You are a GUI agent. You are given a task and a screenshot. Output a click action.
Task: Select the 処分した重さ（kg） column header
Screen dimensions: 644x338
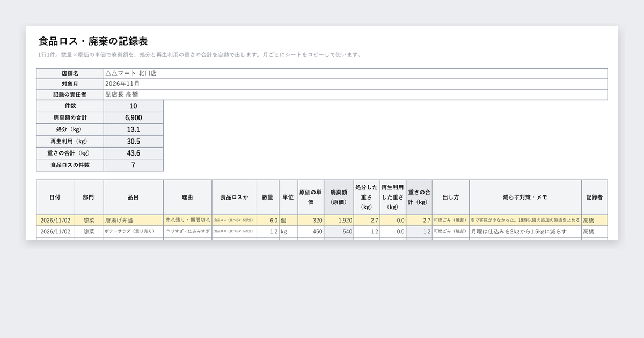point(367,197)
